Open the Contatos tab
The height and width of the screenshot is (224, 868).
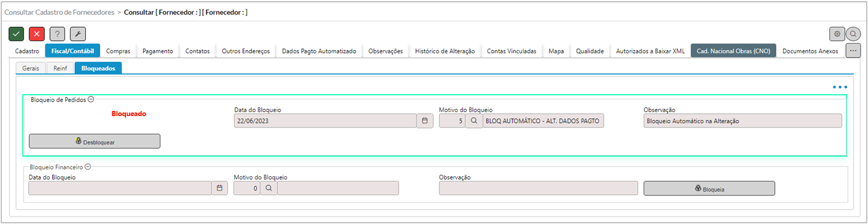coord(197,51)
